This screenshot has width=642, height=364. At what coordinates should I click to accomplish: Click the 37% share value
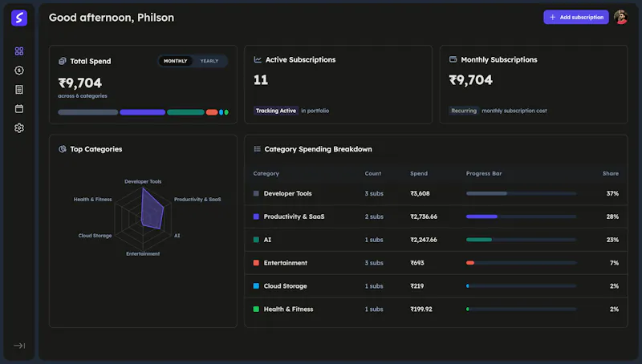[612, 193]
